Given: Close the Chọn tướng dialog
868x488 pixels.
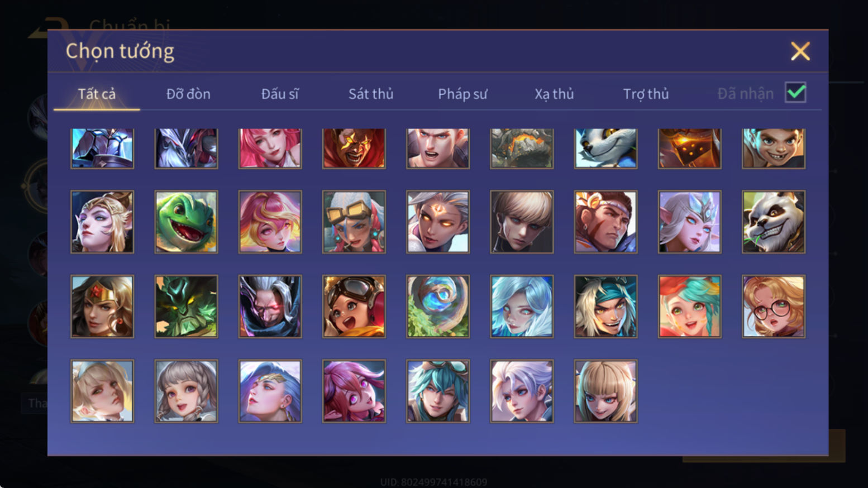Looking at the screenshot, I should coord(800,51).
